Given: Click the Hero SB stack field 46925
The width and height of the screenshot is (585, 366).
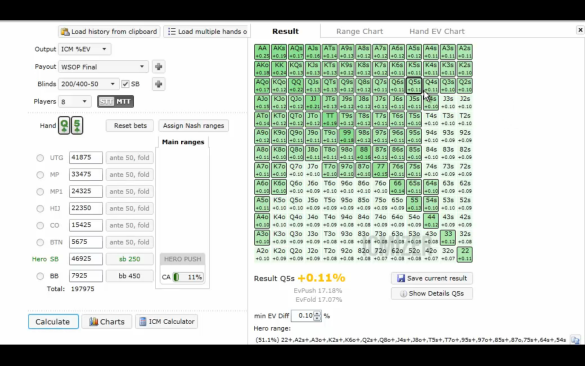Looking at the screenshot, I should pos(86,259).
